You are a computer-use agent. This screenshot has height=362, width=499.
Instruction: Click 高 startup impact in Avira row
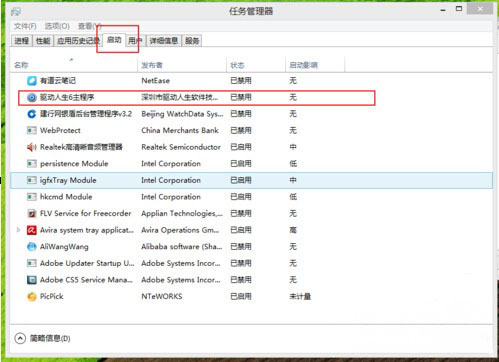point(293,230)
